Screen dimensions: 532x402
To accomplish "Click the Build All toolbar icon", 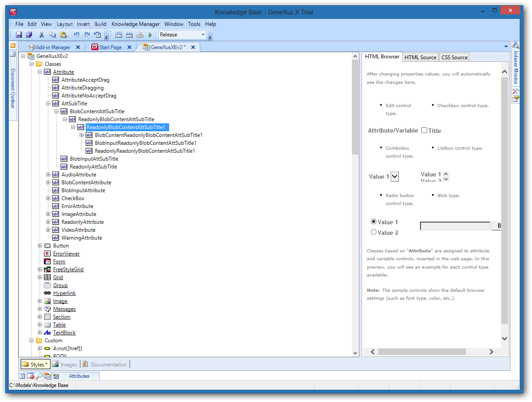I will [119, 35].
